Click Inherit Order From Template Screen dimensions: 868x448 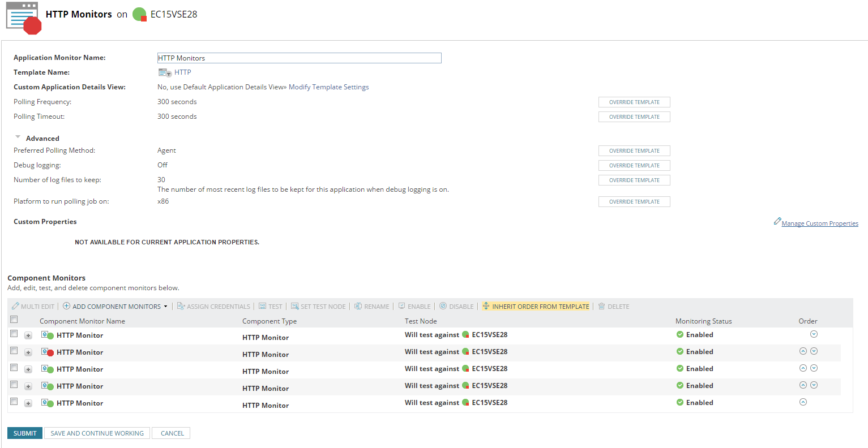(x=536, y=307)
